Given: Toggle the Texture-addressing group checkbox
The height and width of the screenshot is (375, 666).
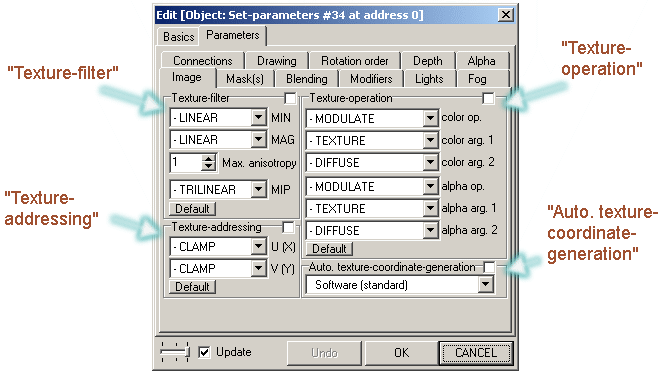Looking at the screenshot, I should pos(288,228).
